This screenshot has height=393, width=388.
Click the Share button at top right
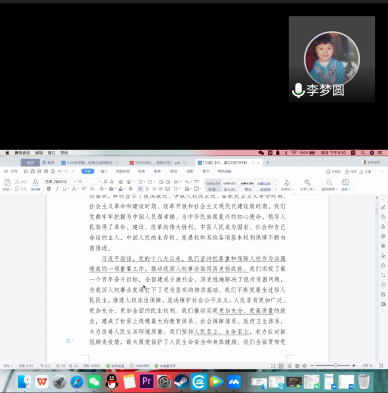[x=367, y=172]
